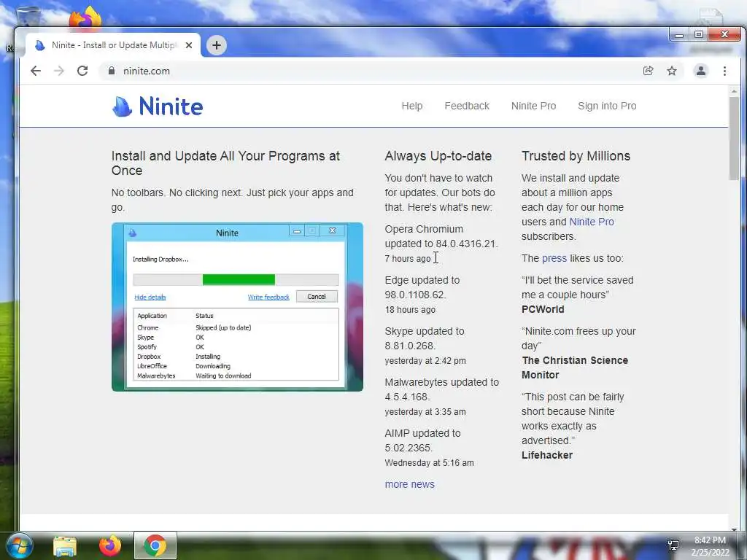The width and height of the screenshot is (747, 560).
Task: Click the scrollbar up arrow
Action: (734, 91)
